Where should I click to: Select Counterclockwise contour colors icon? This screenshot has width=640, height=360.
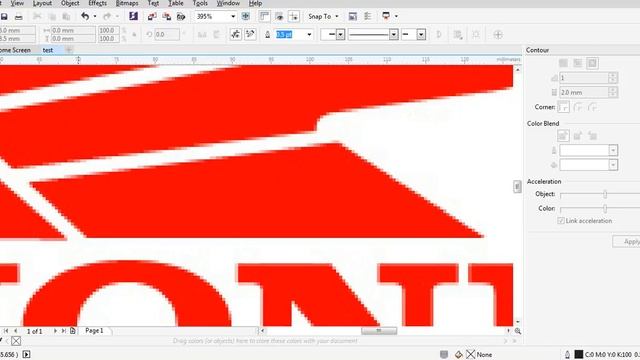point(593,136)
